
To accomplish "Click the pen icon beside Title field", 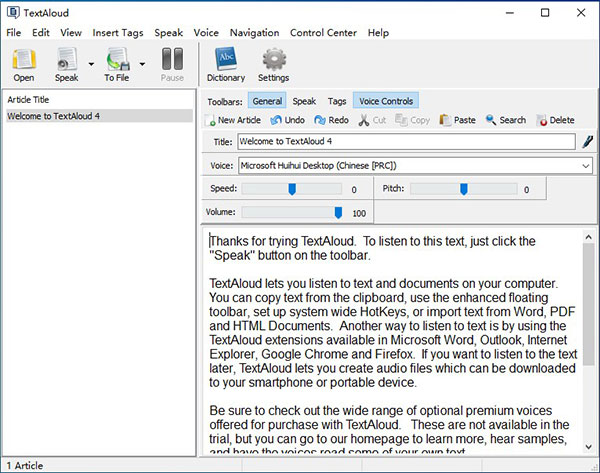I will tap(587, 142).
